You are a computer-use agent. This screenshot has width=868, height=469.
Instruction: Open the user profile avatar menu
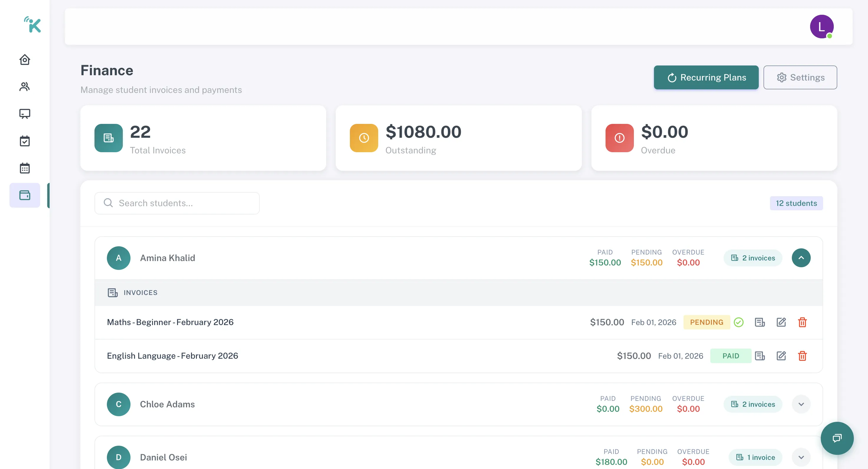pyautogui.click(x=821, y=27)
